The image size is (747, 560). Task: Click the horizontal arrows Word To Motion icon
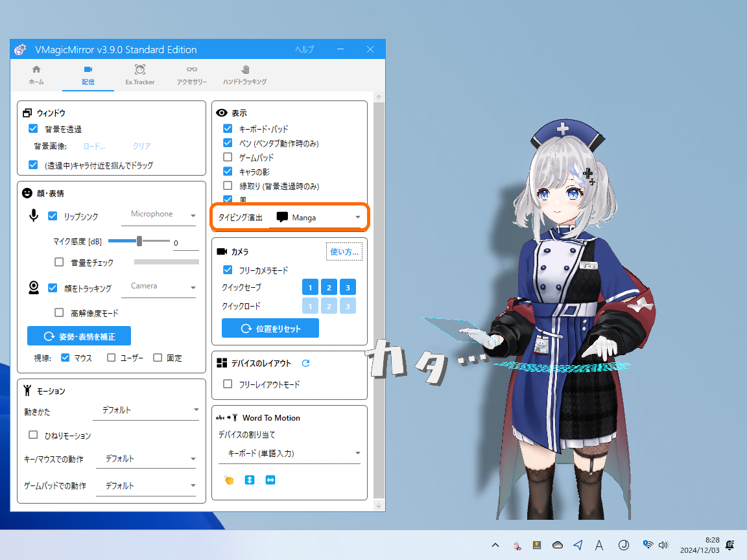click(x=270, y=480)
